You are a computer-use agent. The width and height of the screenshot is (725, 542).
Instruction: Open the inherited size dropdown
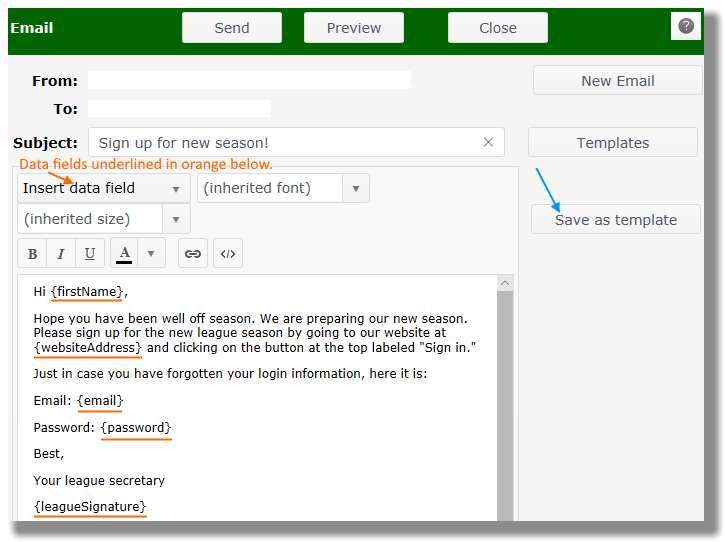103,218
